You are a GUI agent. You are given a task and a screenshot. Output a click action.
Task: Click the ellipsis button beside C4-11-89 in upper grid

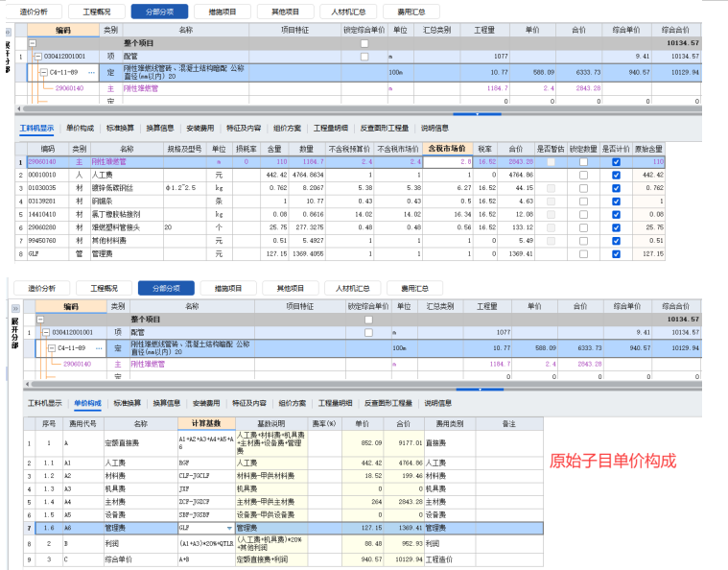90,72
